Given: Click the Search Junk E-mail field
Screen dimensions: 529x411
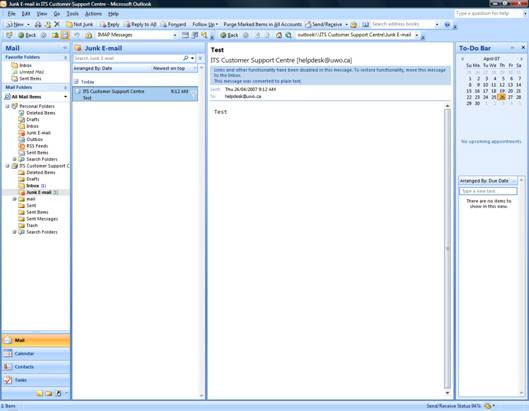Looking at the screenshot, I should pyautogui.click(x=128, y=58).
